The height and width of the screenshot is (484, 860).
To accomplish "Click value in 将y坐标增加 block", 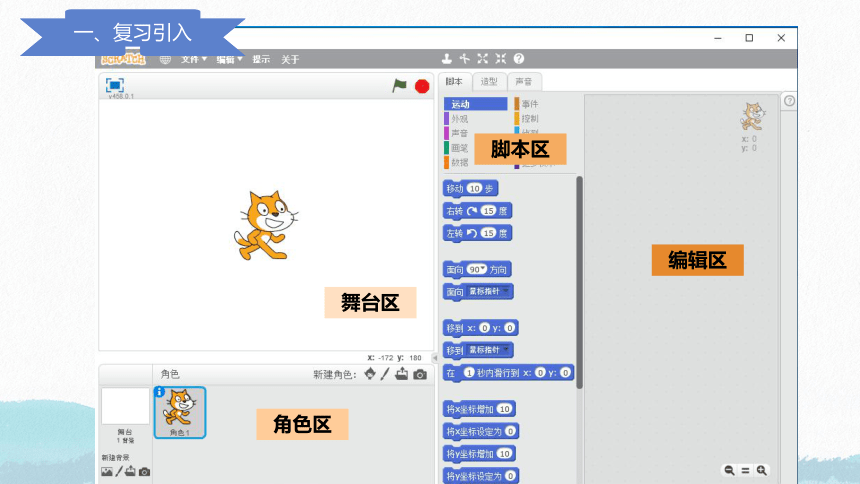I will (x=505, y=454).
